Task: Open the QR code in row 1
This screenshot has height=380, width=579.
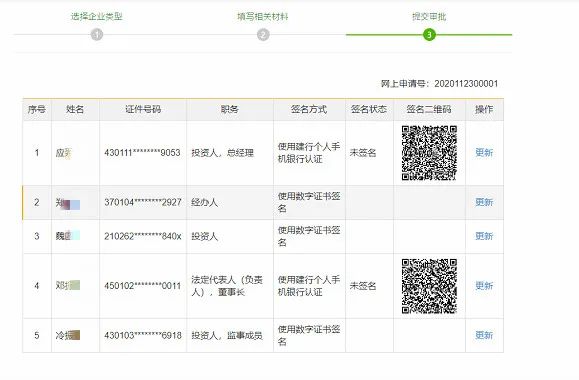Action: [x=429, y=153]
